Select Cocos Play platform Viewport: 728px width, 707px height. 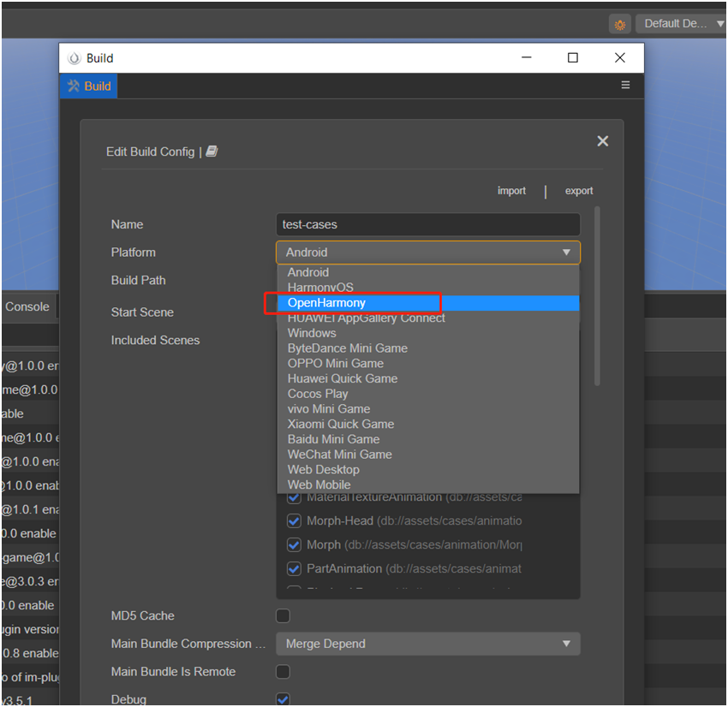click(x=428, y=394)
